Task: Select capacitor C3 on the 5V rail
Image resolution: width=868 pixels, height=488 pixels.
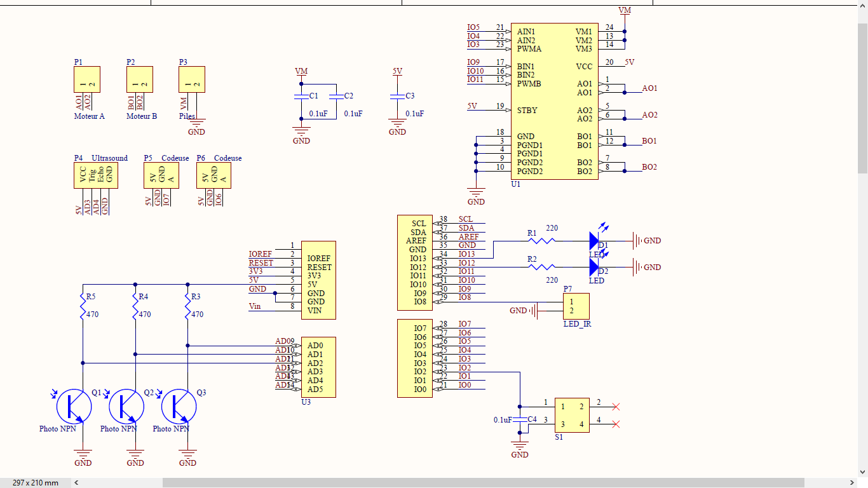Action: [397, 96]
